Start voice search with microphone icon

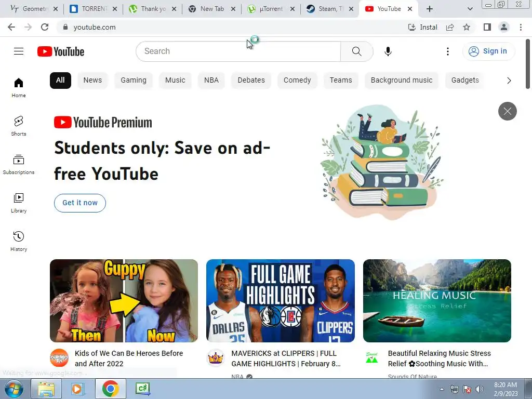pos(388,51)
